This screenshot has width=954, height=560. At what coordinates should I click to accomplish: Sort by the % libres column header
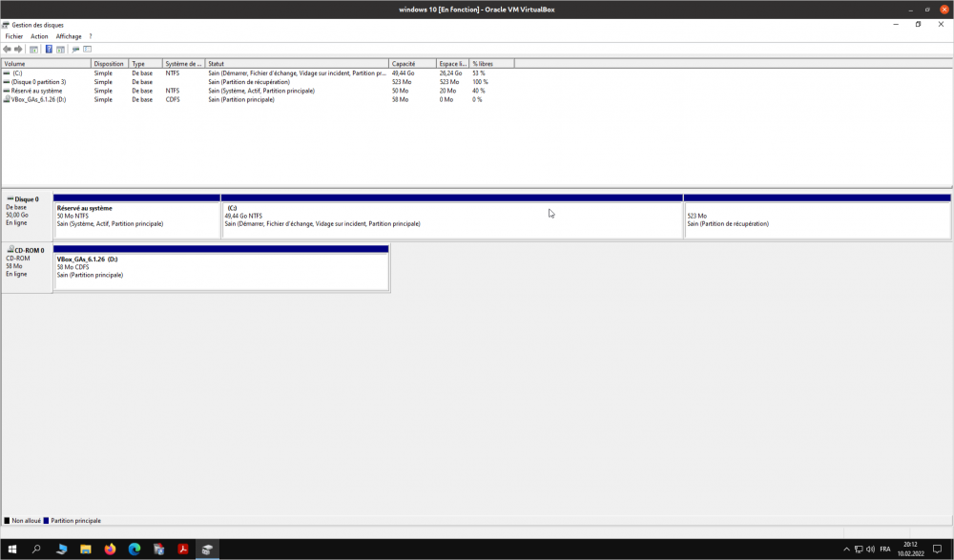pos(491,64)
